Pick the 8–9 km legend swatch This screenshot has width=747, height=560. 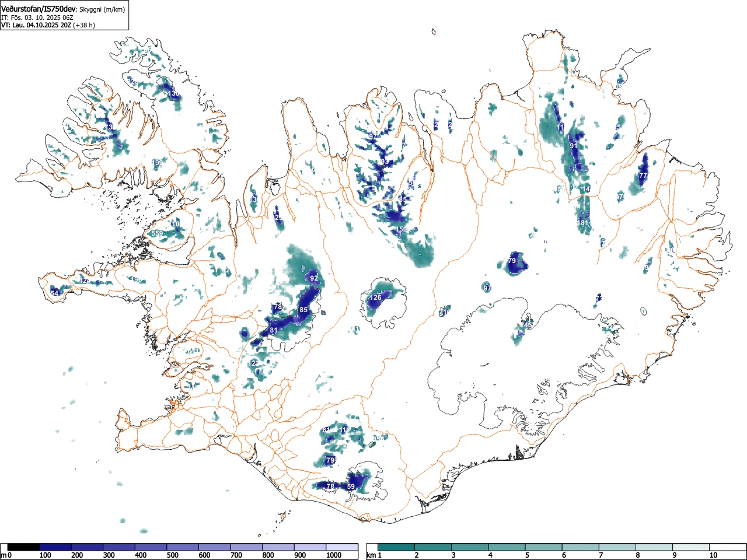[654, 547]
